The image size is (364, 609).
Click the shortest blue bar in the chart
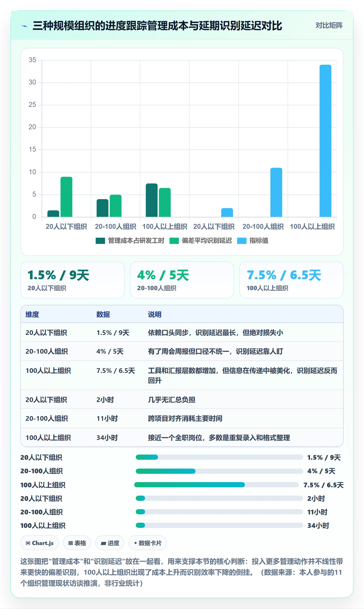(227, 212)
